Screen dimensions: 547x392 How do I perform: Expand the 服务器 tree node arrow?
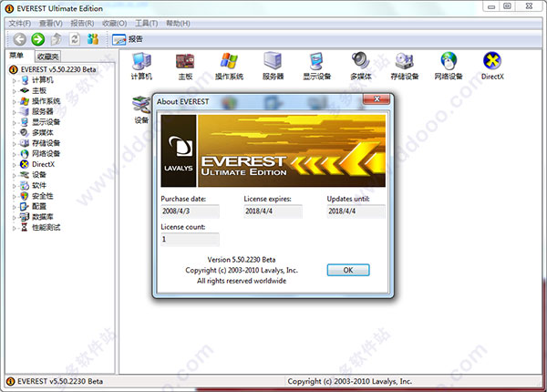pos(15,112)
